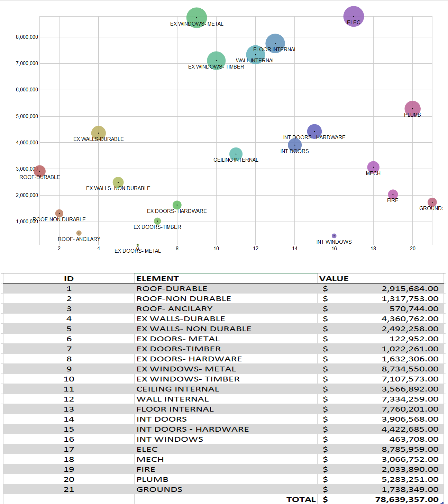Select the EX WINDOWS- METAL green bubble
Viewport: 448px width, 504px height.
196,17
